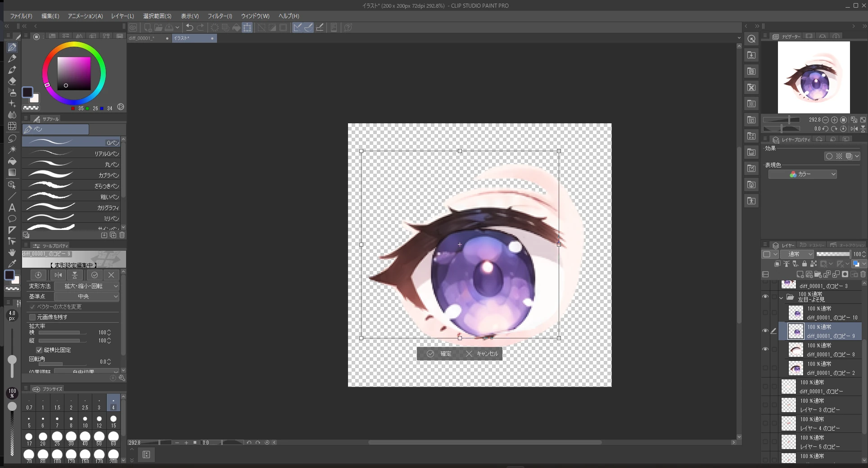Select the Balloon tool
Image resolution: width=868 pixels, height=468 pixels.
tap(12, 219)
